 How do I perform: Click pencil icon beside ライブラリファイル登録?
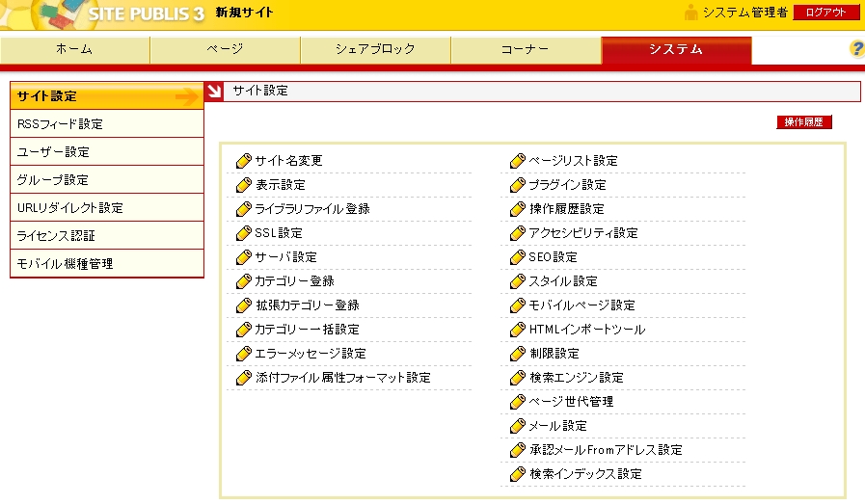pos(244,209)
